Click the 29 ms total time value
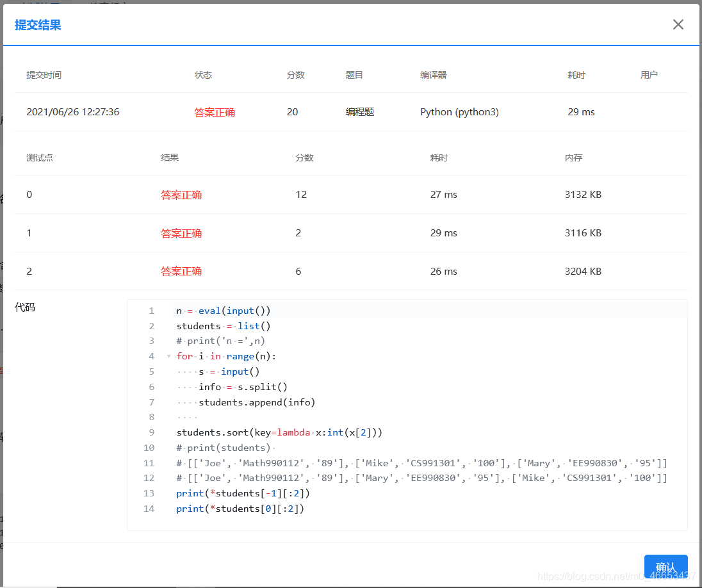 [581, 112]
